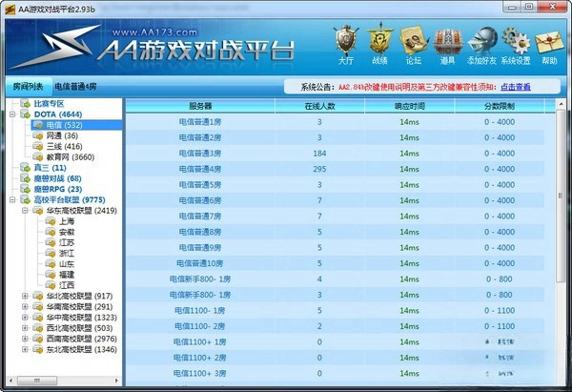Click the tree panel scroll left arrow
The image size is (572, 392).
(x=10, y=381)
